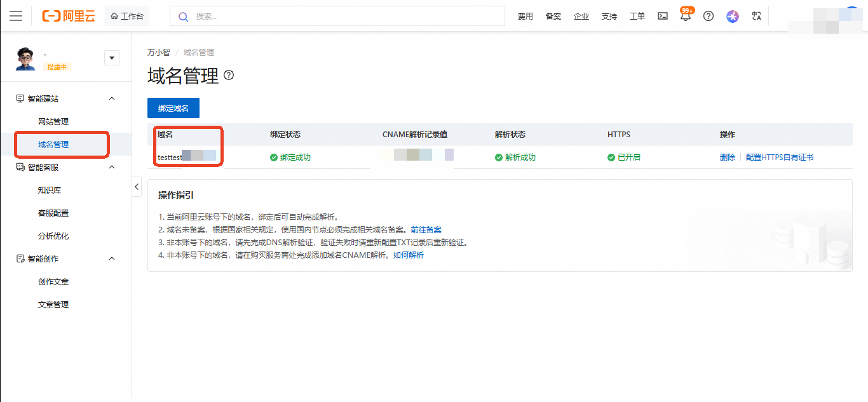
Task: Open the purple AI assistant icon
Action: 733,17
